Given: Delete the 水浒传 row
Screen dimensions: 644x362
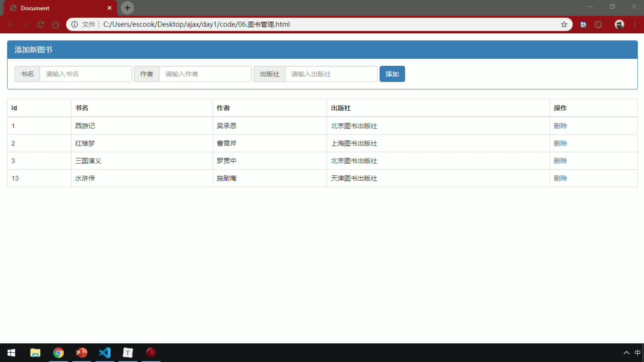Looking at the screenshot, I should coord(560,178).
